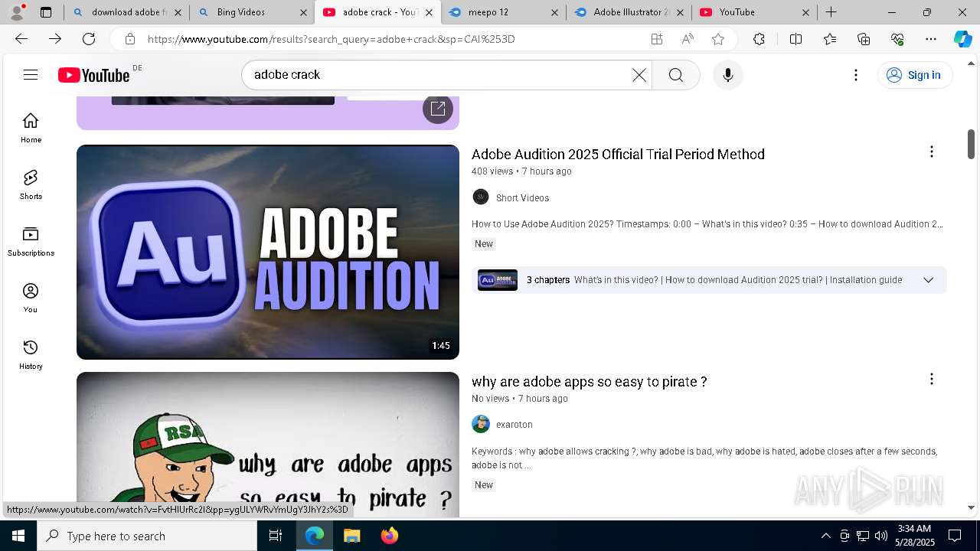Click the magnifier search button

click(676, 75)
